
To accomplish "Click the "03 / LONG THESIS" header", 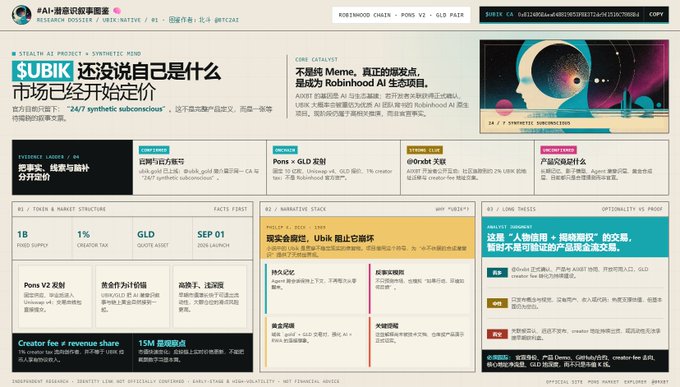I will coord(511,209).
